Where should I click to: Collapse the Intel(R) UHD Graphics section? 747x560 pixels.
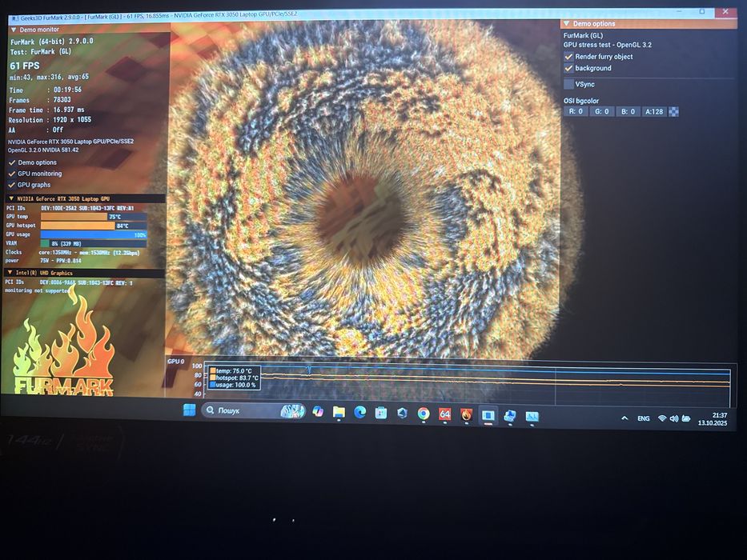(x=10, y=273)
